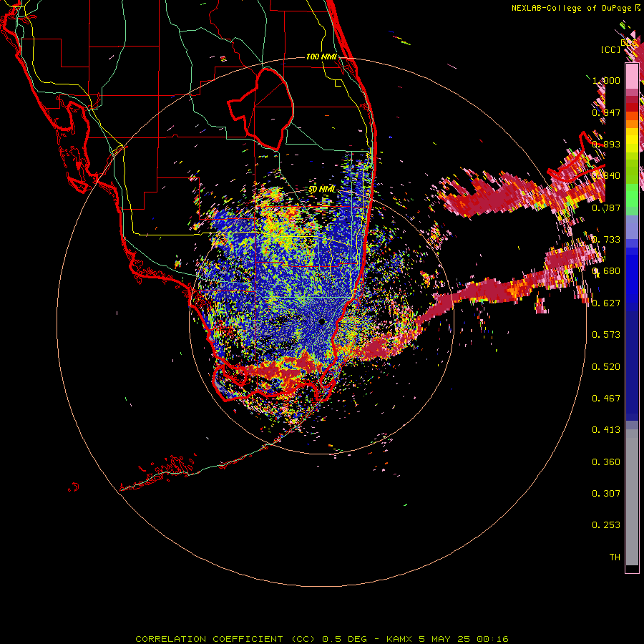This screenshot has height=644, width=644.
Task: Click the 1.000 value on the scale
Action: [x=607, y=80]
